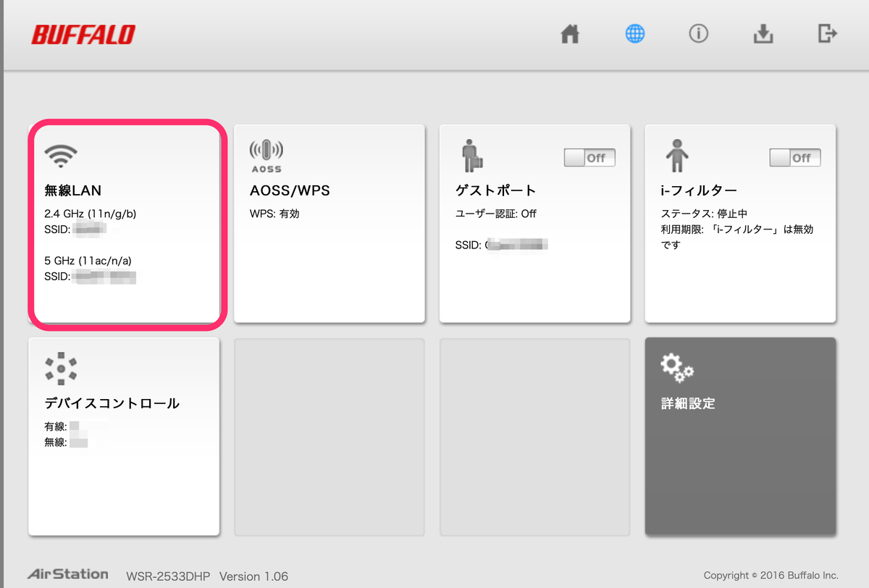The width and height of the screenshot is (869, 588).
Task: Open the ゲストポート tile heading
Action: point(496,191)
